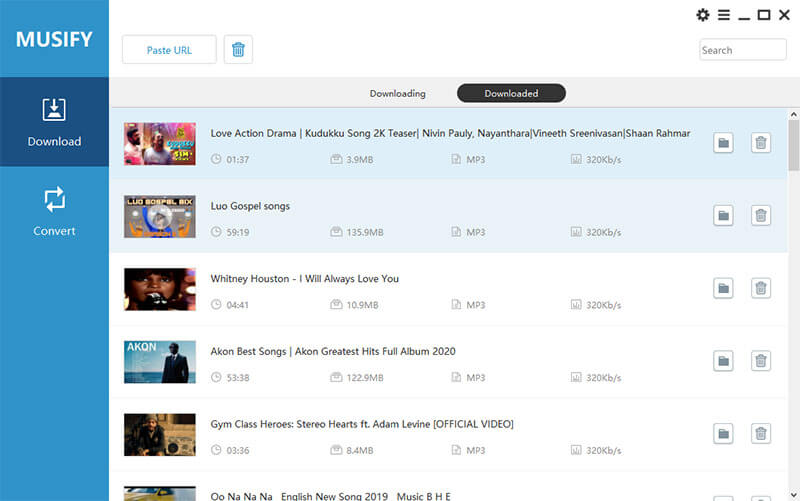
Task: Click the Luo Gospel songs thumbnail
Action: pyautogui.click(x=160, y=216)
